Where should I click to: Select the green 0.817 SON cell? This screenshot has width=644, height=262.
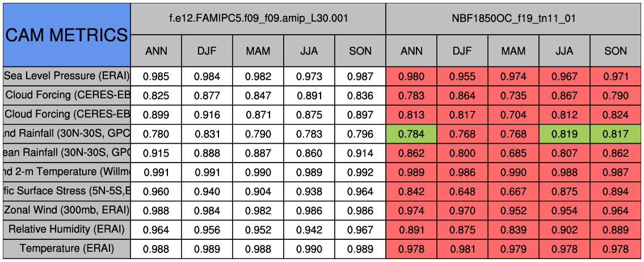pyautogui.click(x=616, y=134)
